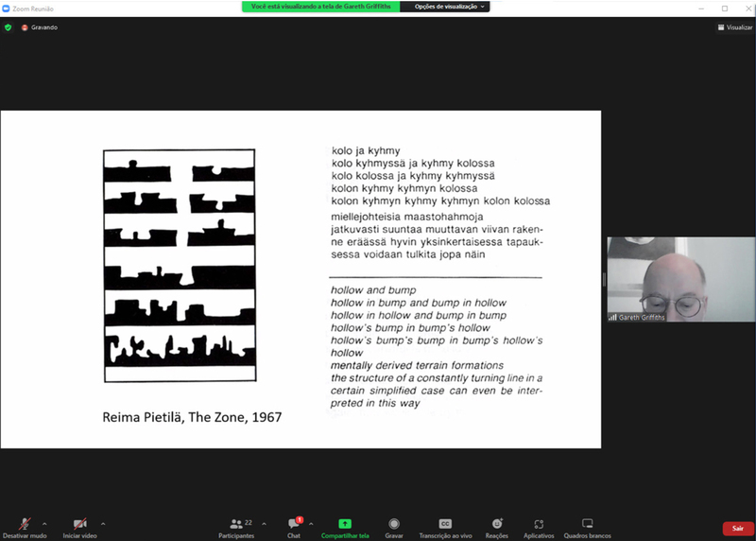Open the Visualizar view menu

(735, 27)
